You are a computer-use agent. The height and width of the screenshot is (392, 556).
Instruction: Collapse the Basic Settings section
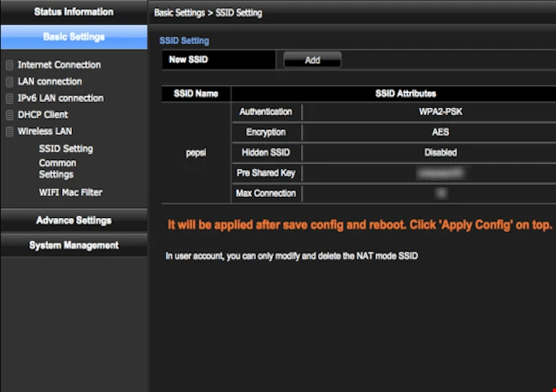point(74,37)
